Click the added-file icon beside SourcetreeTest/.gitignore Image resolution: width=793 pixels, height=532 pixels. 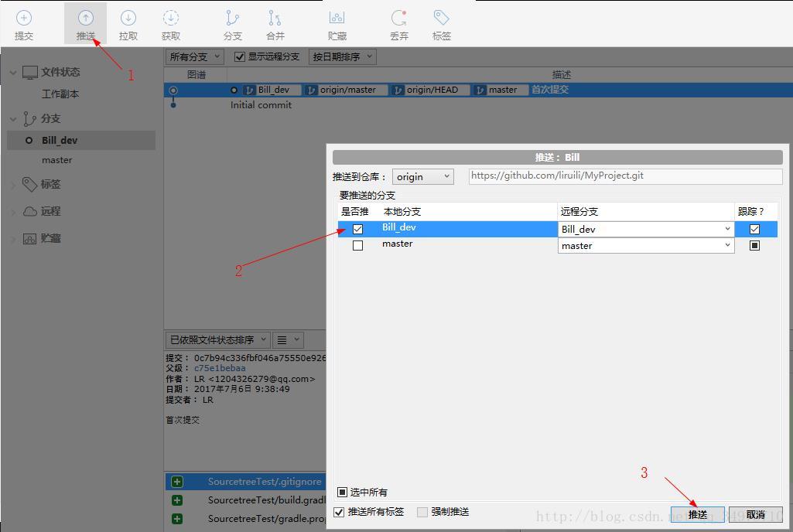click(x=177, y=482)
